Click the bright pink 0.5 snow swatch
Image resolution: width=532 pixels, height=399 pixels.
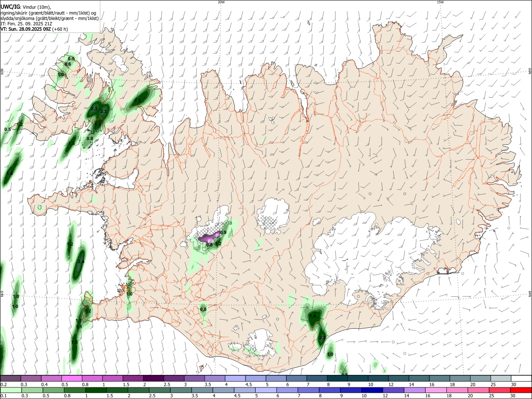tap(71, 378)
